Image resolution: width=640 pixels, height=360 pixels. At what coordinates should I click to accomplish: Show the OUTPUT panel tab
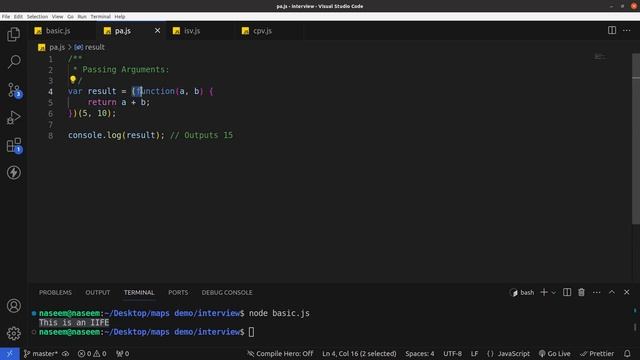[98, 292]
